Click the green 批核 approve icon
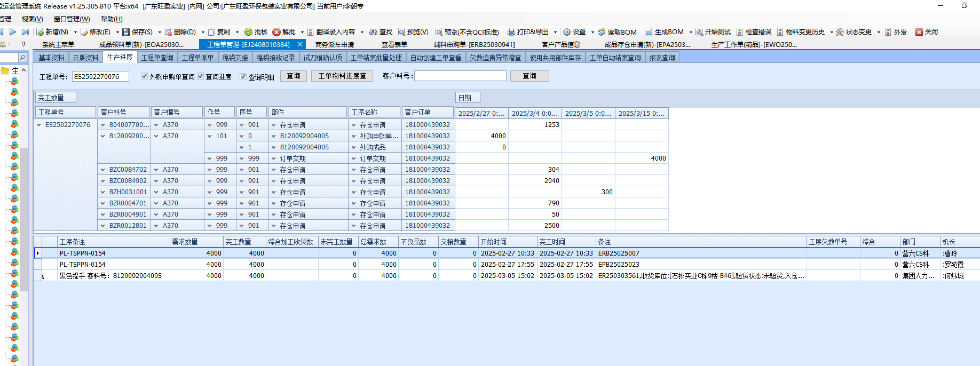The height and width of the screenshot is (366, 980). (248, 32)
